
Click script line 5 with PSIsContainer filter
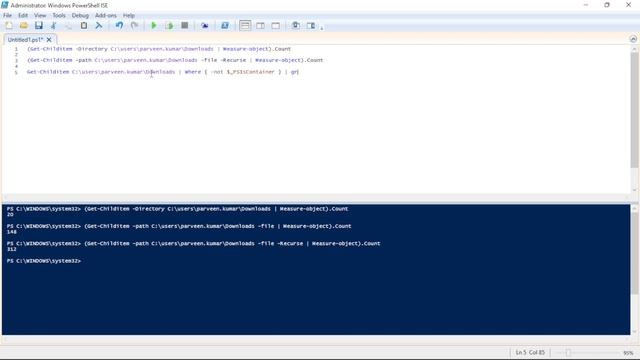pos(163,72)
